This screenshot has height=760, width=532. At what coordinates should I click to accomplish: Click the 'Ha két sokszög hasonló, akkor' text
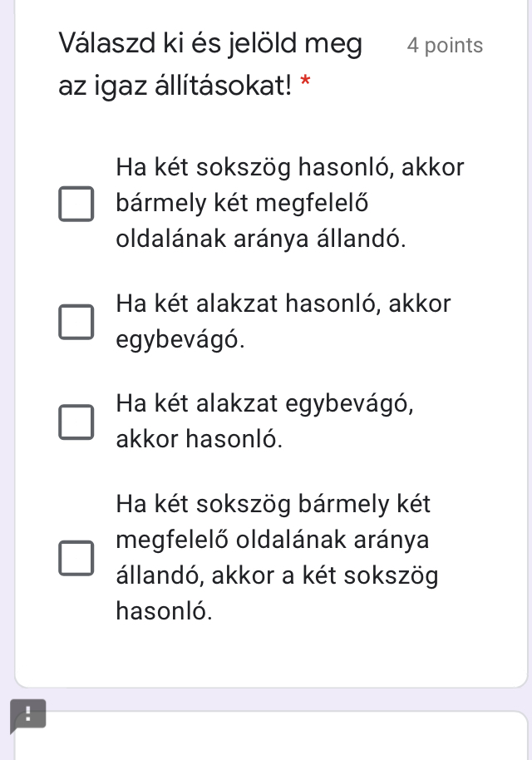(290, 168)
